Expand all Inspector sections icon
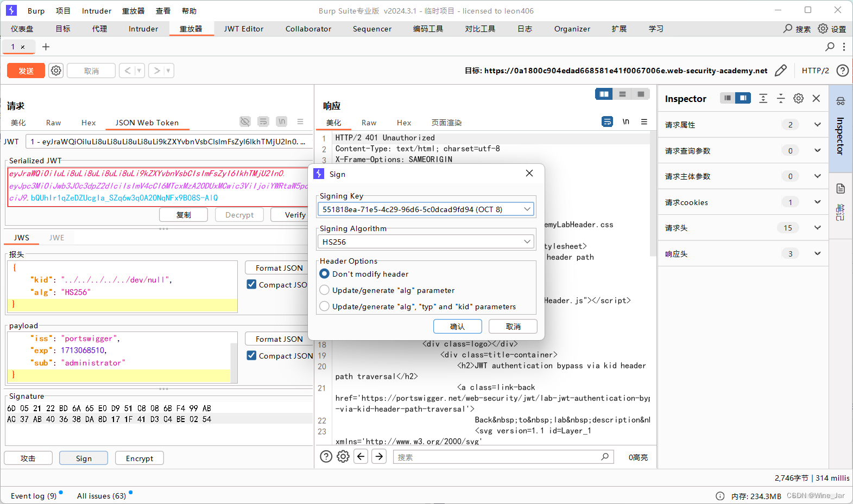 763,98
